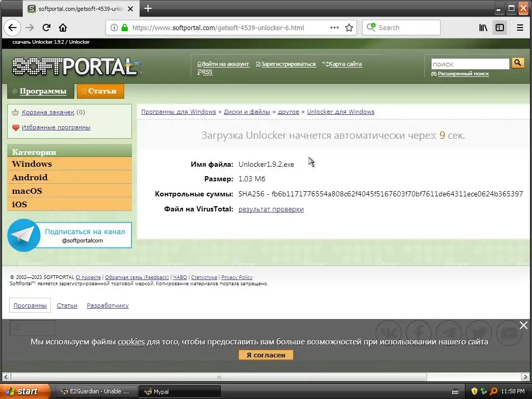Image resolution: width=532 pixels, height=399 pixels.
Task: Select the iOS category
Action: (70, 204)
